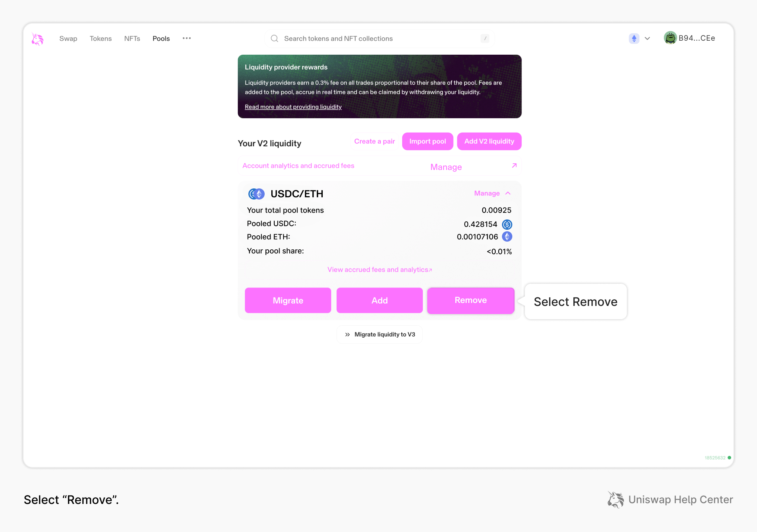Click 'Pooled ETH:' label
757x532 pixels.
pyautogui.click(x=268, y=237)
